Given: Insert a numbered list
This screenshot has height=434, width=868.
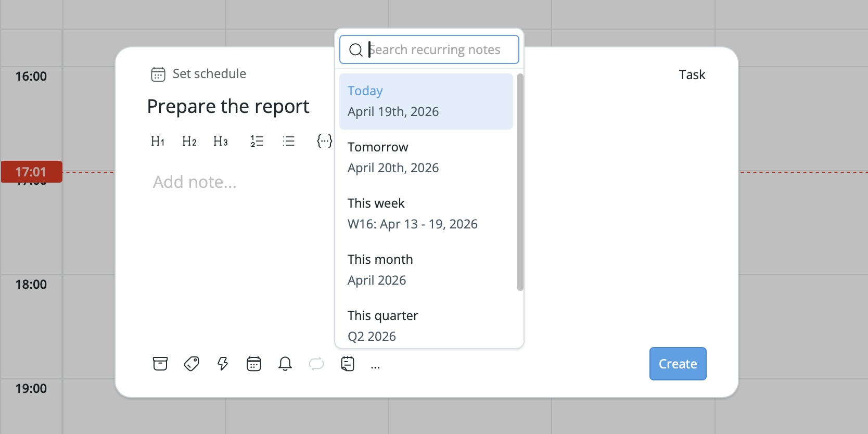Looking at the screenshot, I should (x=257, y=142).
